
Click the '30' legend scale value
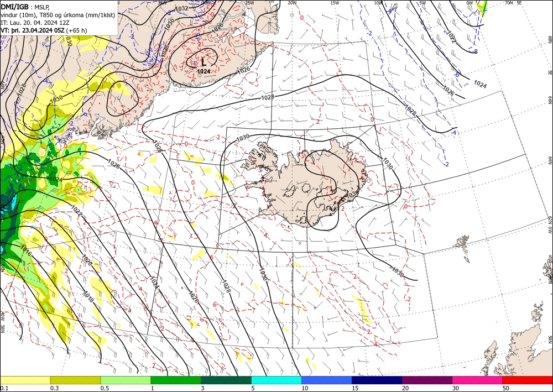coord(456,388)
